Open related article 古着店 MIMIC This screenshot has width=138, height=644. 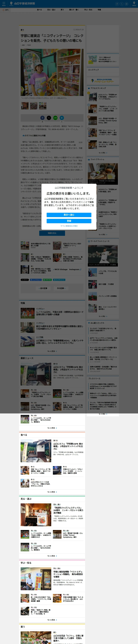73,259
